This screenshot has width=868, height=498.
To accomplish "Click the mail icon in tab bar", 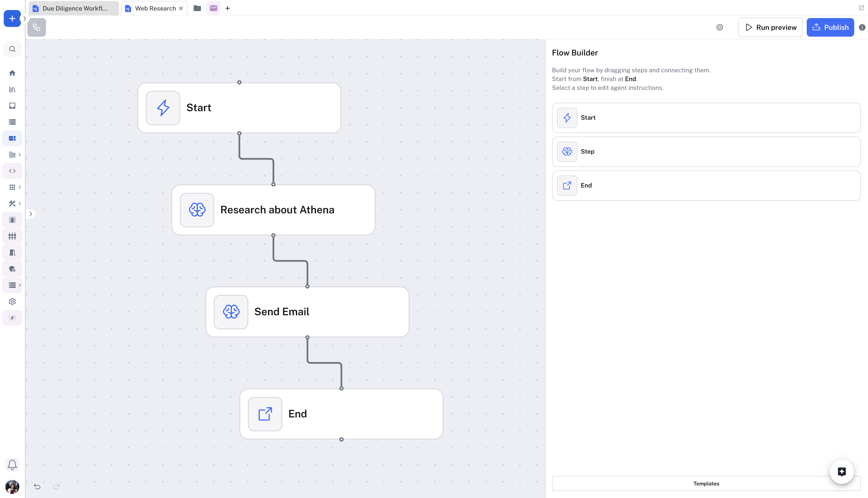I will pyautogui.click(x=213, y=8).
